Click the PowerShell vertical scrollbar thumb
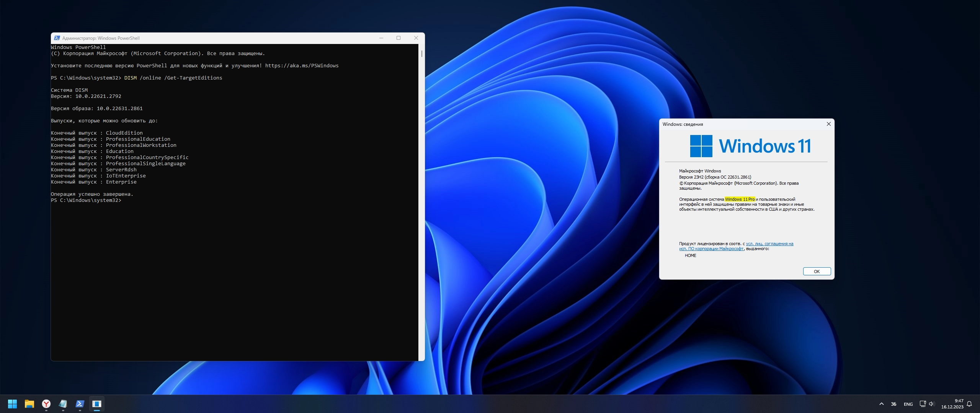This screenshot has width=980, height=413. pos(421,54)
